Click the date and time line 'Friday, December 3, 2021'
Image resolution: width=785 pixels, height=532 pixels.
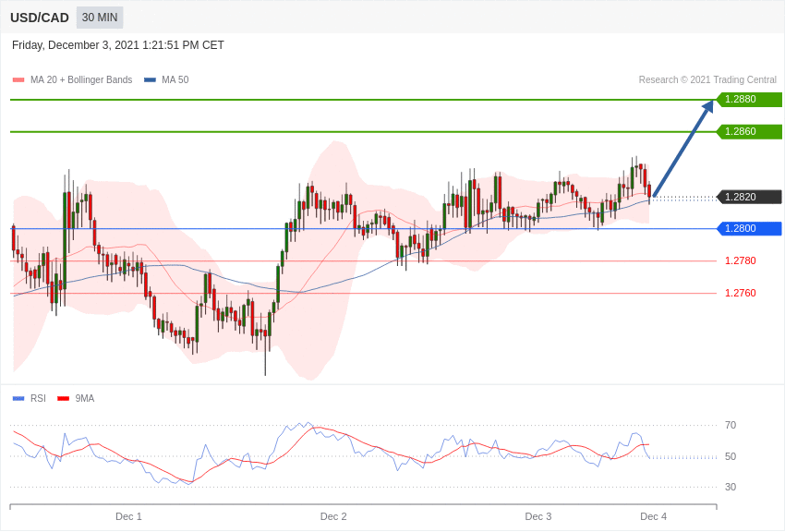117,45
